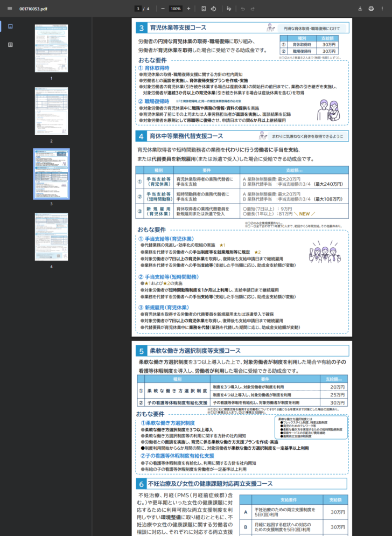The width and height of the screenshot is (392, 536).
Task: Click heading 柔軟な働き方選択制度等支援コース
Action: (x=195, y=351)
